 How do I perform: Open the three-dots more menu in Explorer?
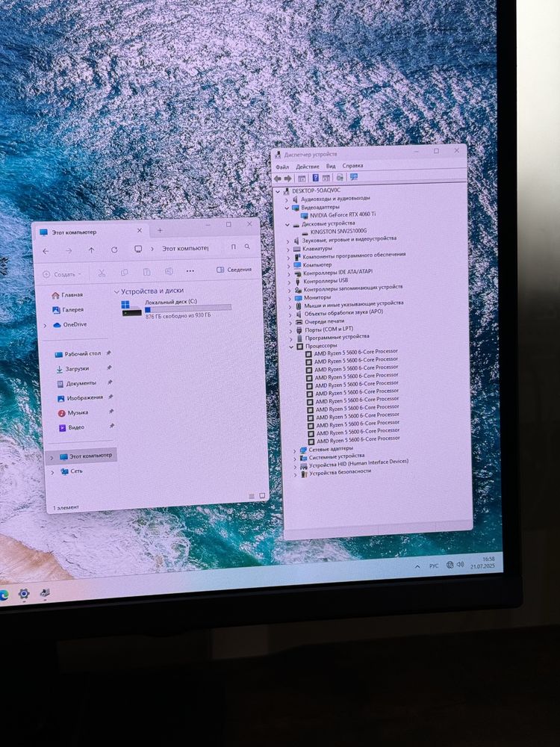190,270
